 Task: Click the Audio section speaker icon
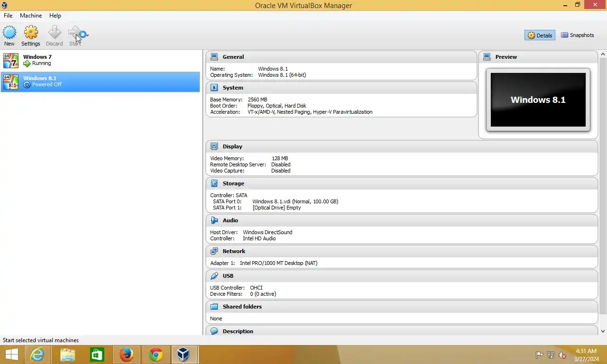(x=214, y=220)
